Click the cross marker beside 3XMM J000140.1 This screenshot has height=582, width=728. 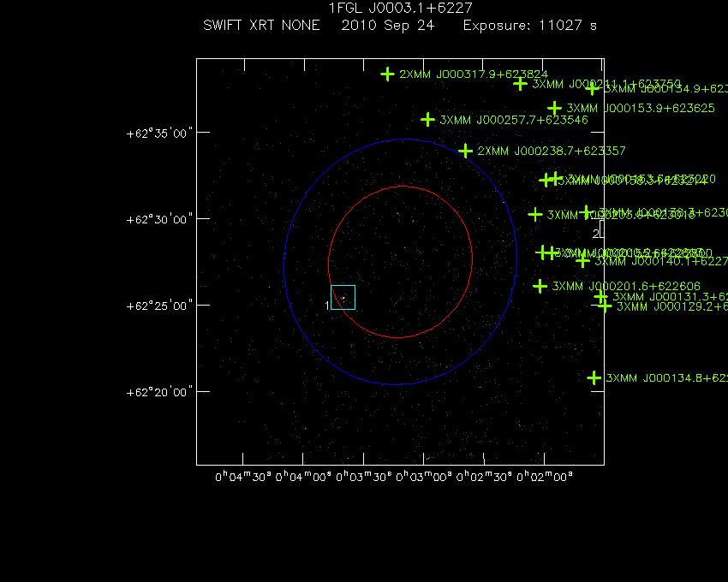[582, 261]
